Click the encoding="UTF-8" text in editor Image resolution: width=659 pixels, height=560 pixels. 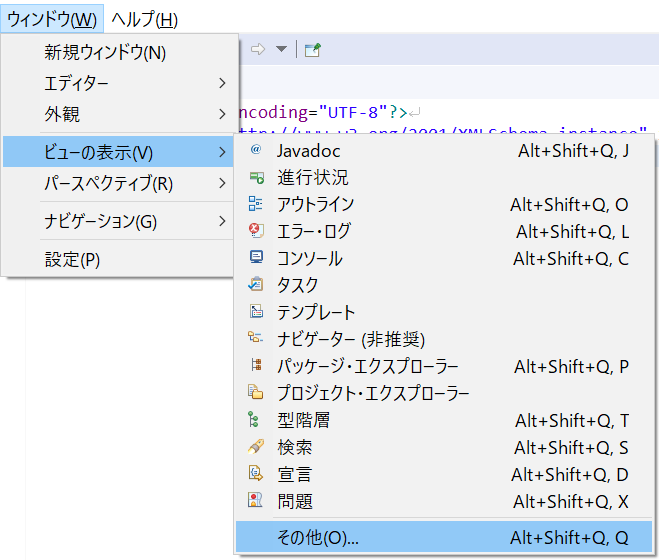click(313, 112)
